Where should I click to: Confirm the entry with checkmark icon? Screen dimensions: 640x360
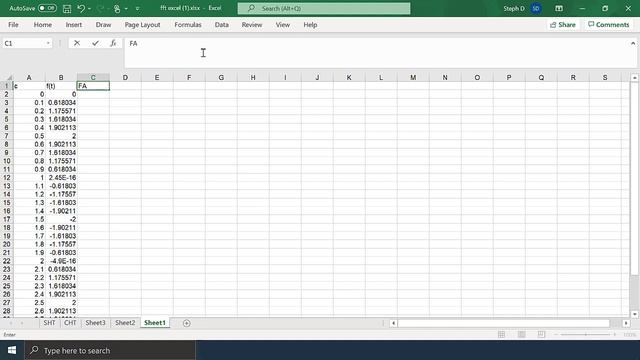pos(95,43)
